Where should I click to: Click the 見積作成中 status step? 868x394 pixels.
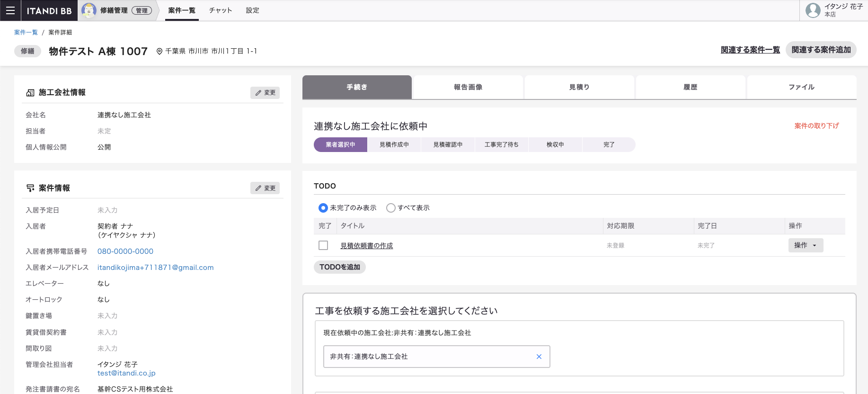tap(394, 145)
